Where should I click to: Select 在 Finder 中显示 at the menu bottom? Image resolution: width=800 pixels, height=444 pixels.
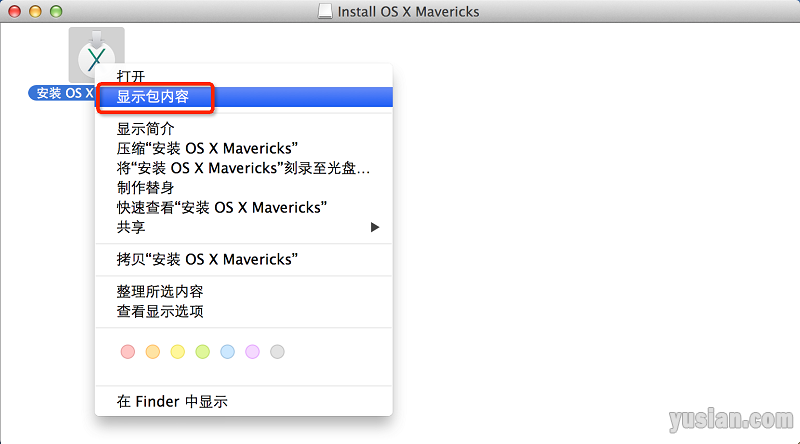pos(172,402)
